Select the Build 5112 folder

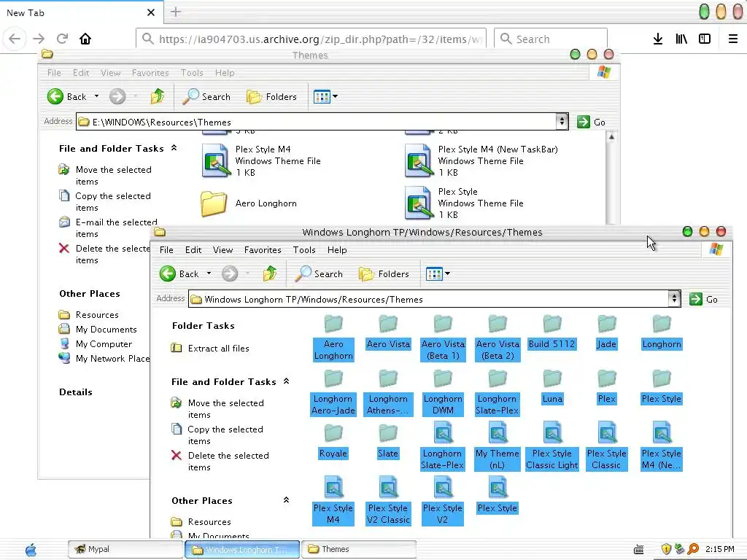(552, 332)
